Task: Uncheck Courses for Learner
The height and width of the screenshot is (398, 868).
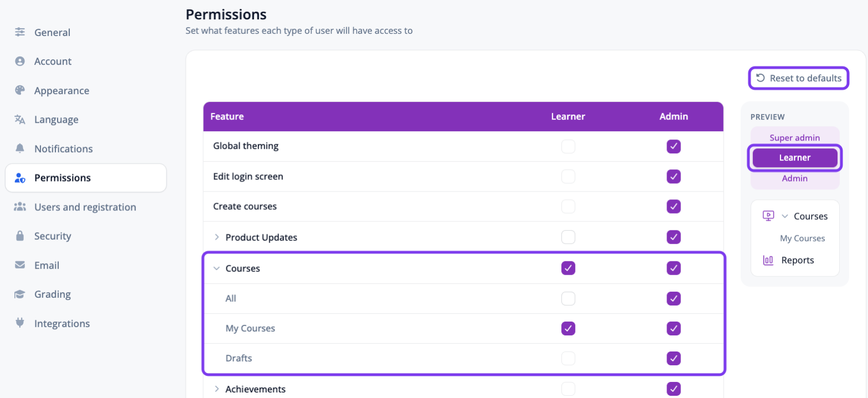Action: 568,268
